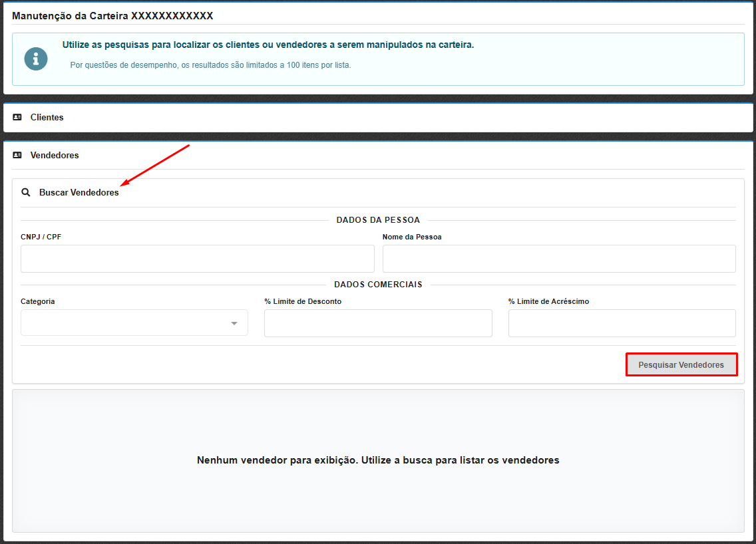The image size is (756, 544).
Task: Click the Manutenção da Carteira page title
Action: (x=112, y=15)
